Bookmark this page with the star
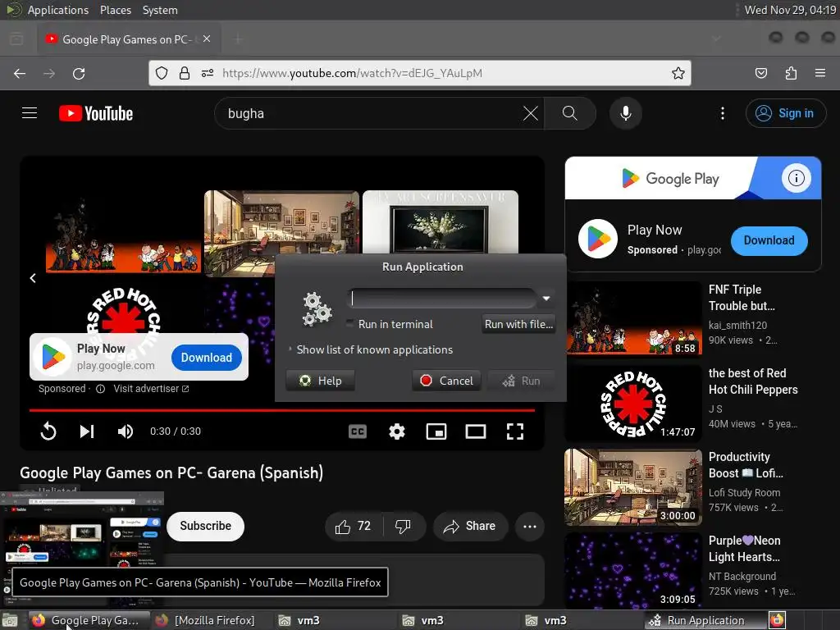This screenshot has width=840, height=630. (678, 73)
